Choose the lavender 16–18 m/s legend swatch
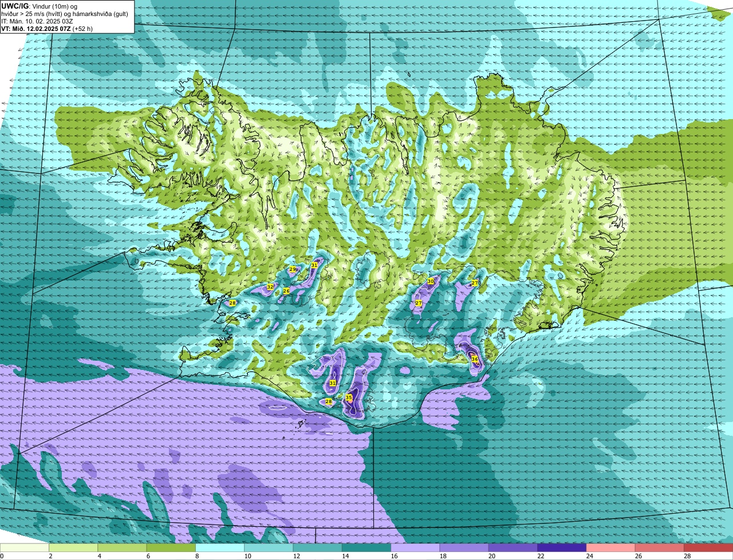This screenshot has width=733, height=560. pyautogui.click(x=415, y=547)
